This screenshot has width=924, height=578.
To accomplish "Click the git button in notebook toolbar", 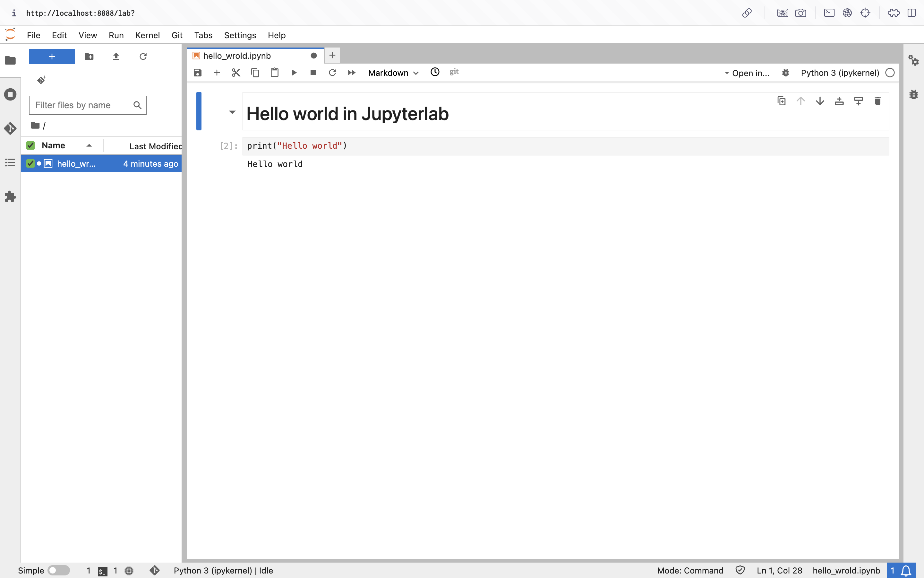I will (x=454, y=72).
